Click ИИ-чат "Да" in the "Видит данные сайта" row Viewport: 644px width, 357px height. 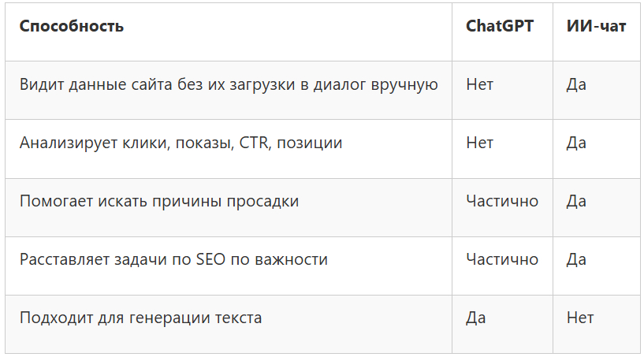(576, 84)
